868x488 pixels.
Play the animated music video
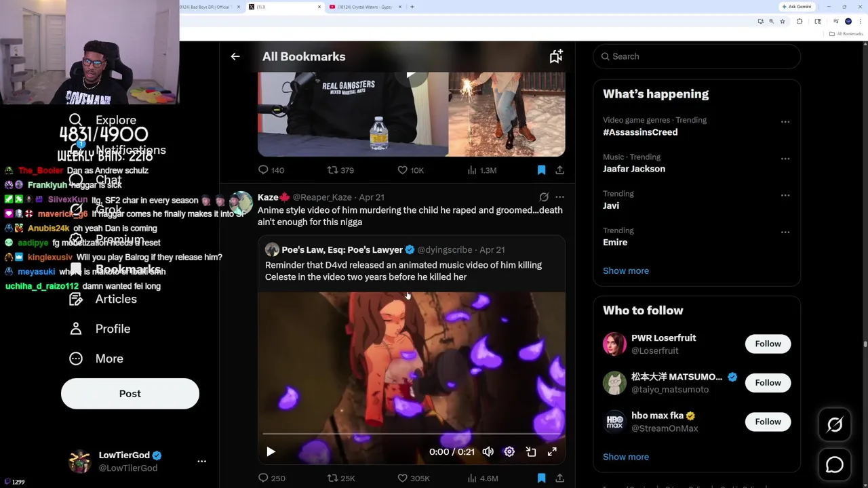click(x=271, y=451)
